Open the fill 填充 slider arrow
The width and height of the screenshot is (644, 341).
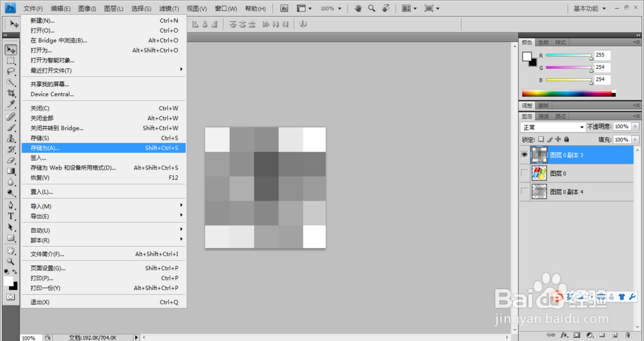point(636,140)
